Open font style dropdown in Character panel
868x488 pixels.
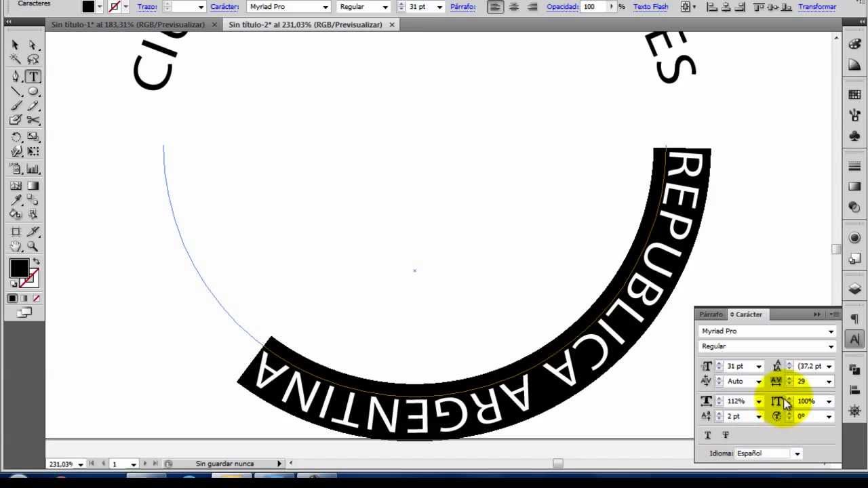(831, 346)
